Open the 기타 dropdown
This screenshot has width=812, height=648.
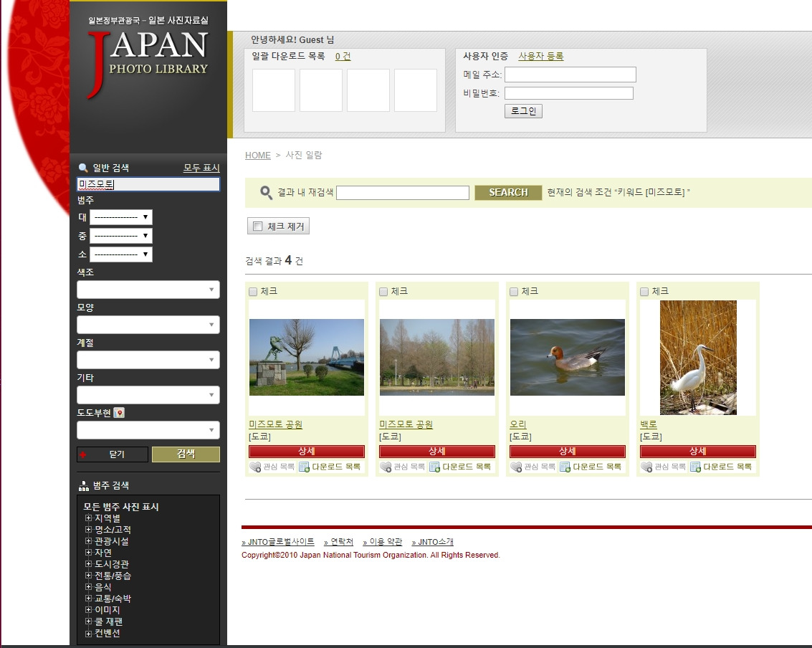pyautogui.click(x=148, y=395)
